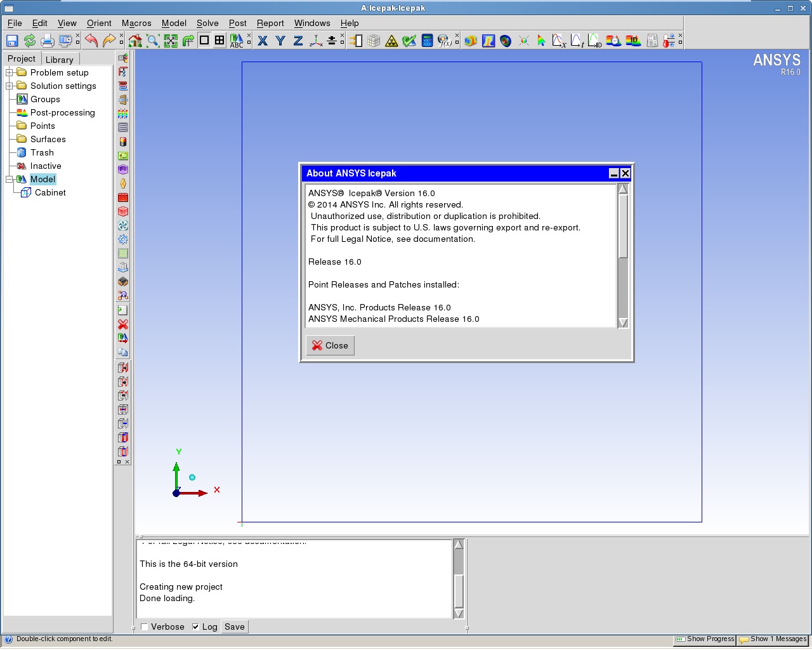
Task: Click the Scale to fit icon
Action: click(x=170, y=41)
